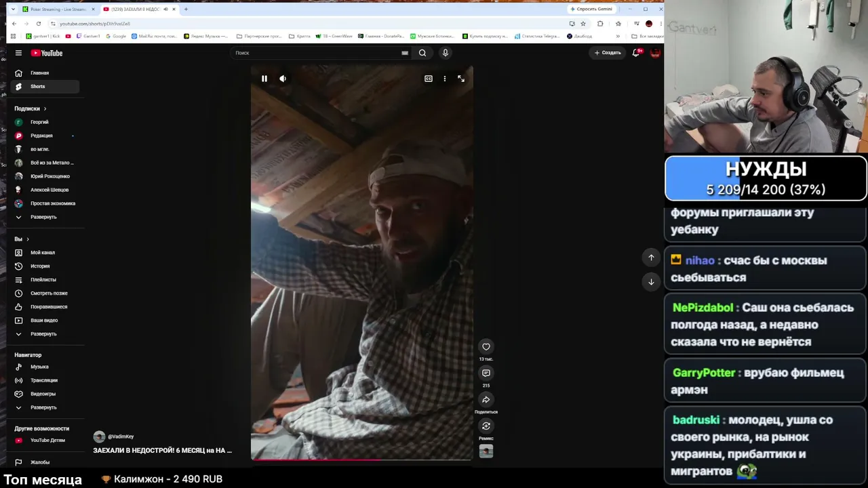Viewport: 868px width, 488px height.
Task: Open the account avatar menu on YouTube
Action: tap(655, 52)
